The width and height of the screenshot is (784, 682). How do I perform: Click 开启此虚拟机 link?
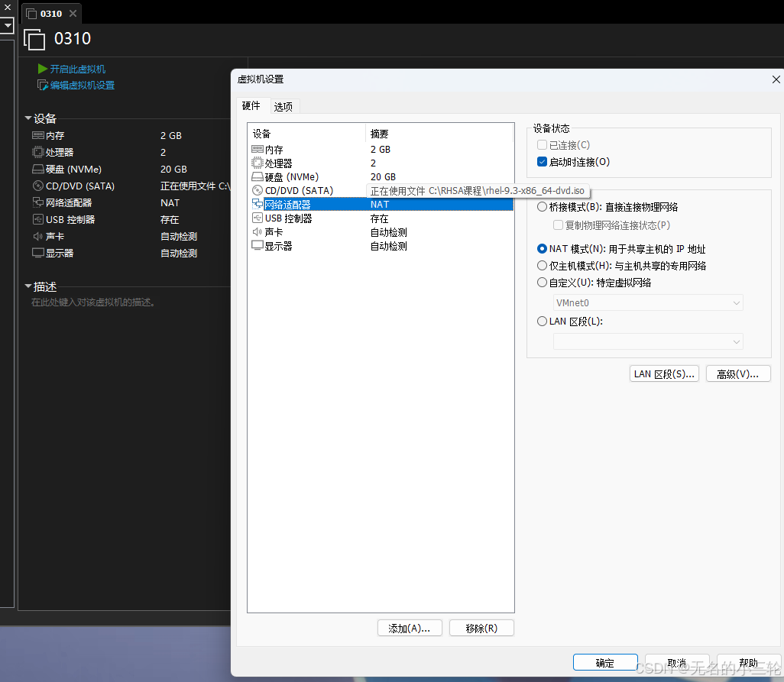[77, 69]
